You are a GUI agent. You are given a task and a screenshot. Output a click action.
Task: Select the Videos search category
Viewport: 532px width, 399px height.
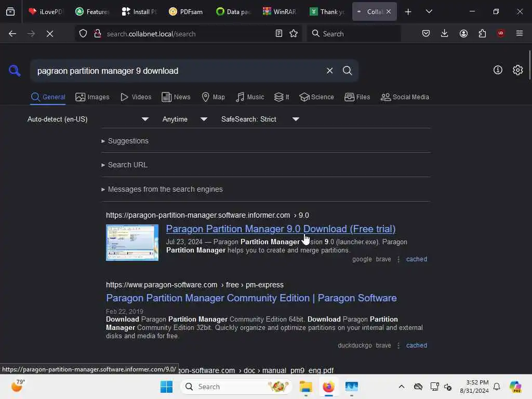(x=136, y=97)
